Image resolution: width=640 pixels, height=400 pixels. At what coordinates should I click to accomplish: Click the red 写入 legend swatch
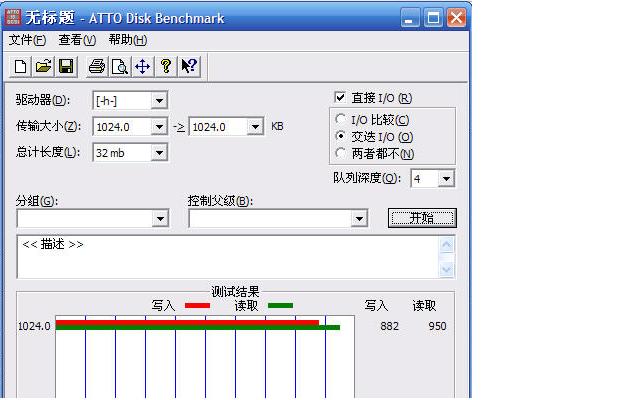point(197,305)
